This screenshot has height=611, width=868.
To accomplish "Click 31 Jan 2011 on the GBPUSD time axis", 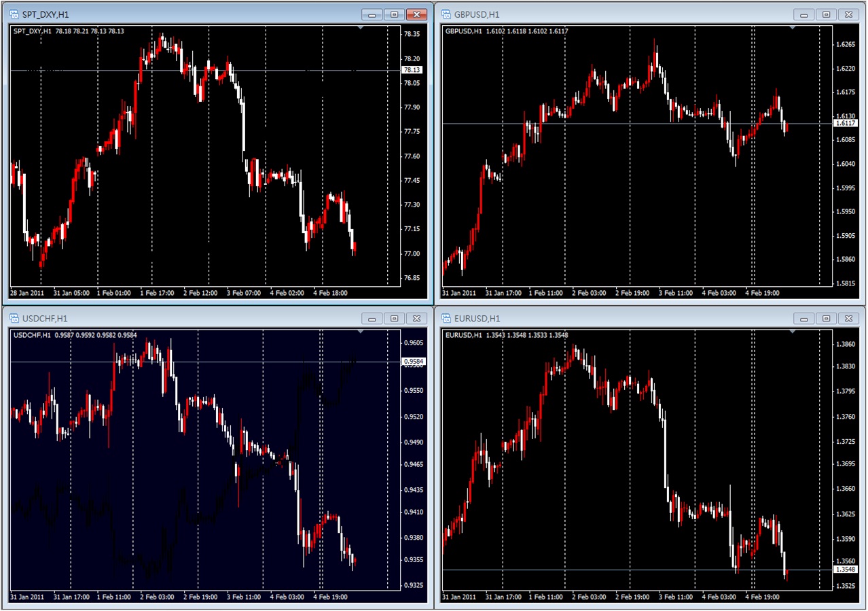I will click(459, 293).
